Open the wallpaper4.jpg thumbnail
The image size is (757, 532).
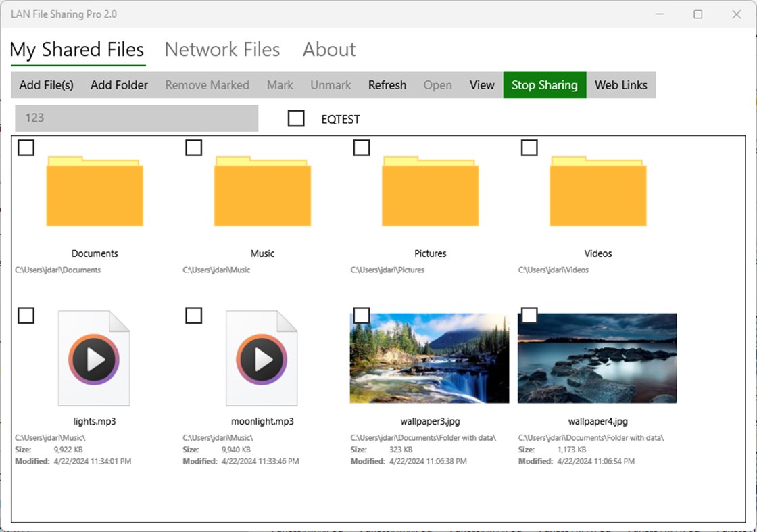click(x=597, y=357)
